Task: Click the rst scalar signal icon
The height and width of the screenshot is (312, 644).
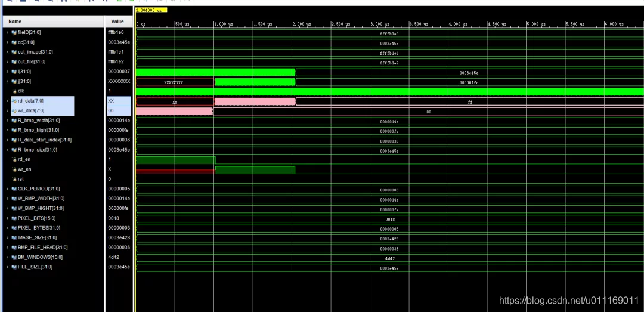Action: pyautogui.click(x=14, y=179)
